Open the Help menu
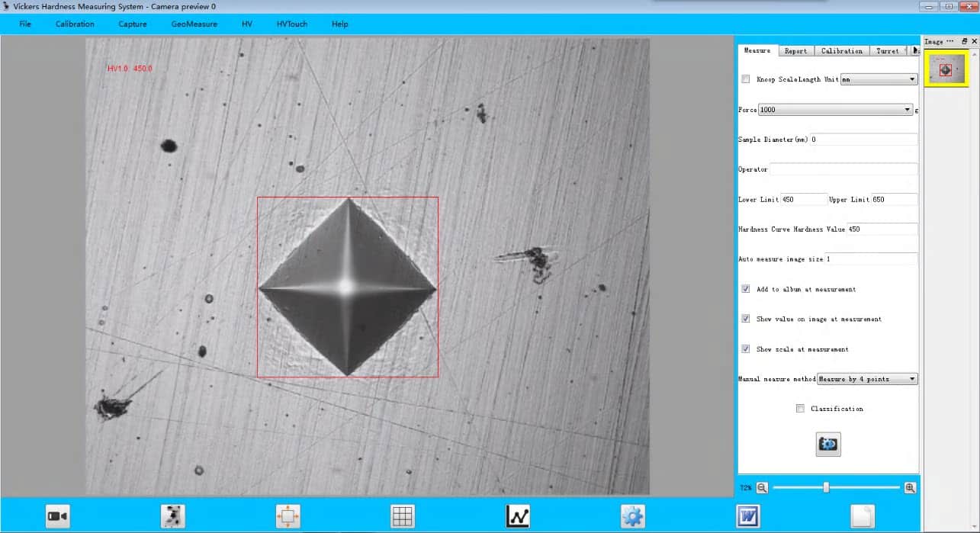 (x=339, y=24)
